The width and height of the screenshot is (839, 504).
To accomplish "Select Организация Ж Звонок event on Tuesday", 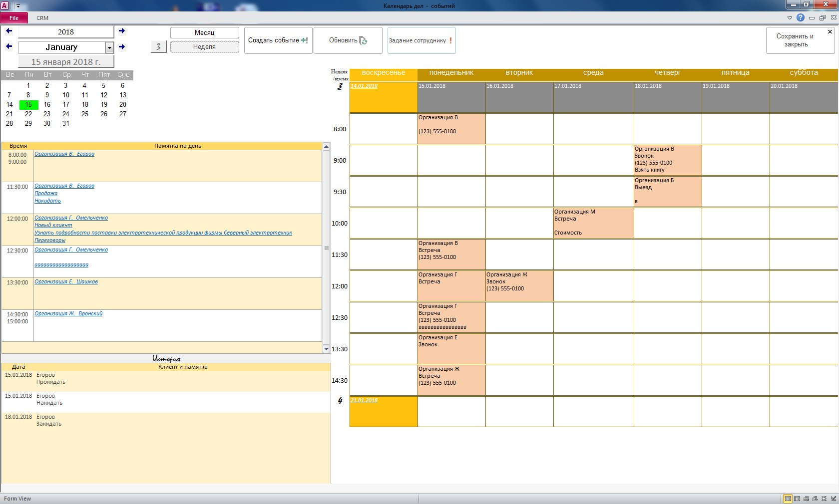I will [x=519, y=285].
